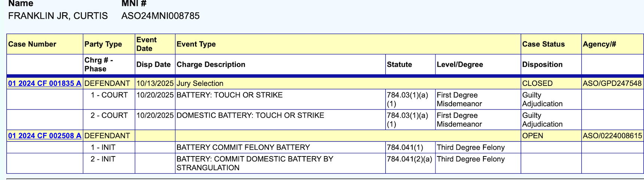The image size is (644, 180).
Task: Click the Agency/# column header
Action: 599,44
